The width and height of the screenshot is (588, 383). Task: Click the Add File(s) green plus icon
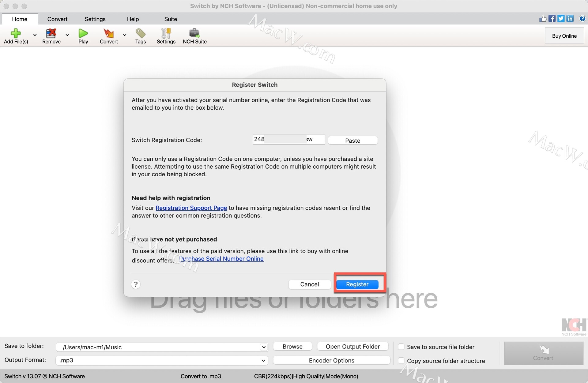(16, 33)
